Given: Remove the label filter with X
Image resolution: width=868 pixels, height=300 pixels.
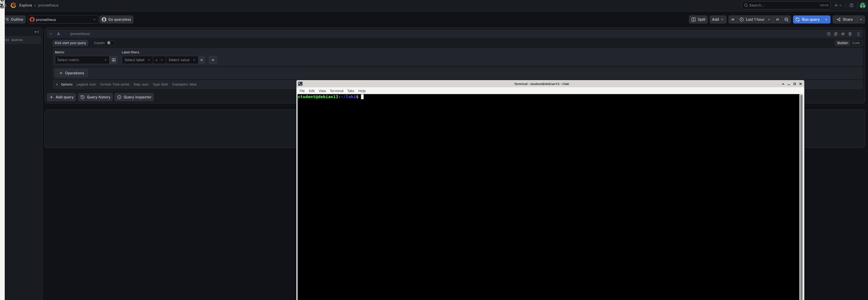Looking at the screenshot, I should click(201, 60).
